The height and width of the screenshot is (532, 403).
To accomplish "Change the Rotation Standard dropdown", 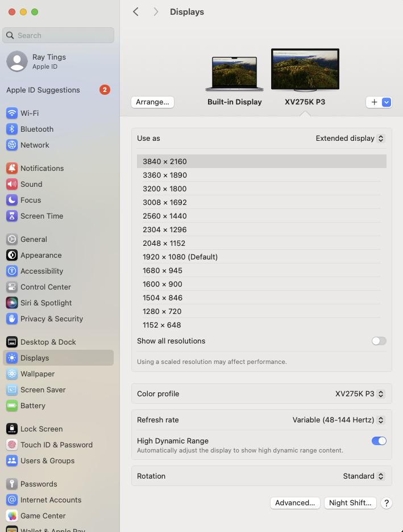I will click(x=364, y=476).
